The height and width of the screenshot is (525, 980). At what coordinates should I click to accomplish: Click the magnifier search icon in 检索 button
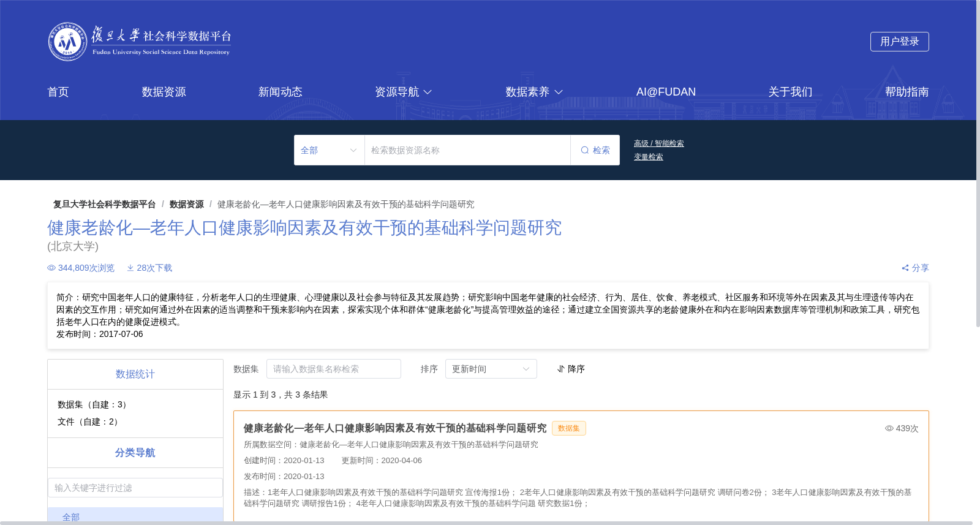[585, 150]
